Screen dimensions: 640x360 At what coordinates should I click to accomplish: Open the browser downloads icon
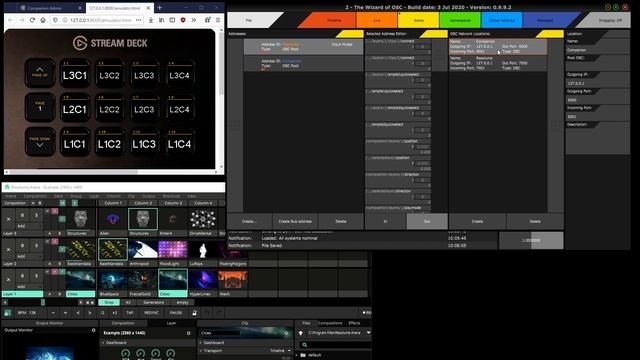(x=151, y=20)
